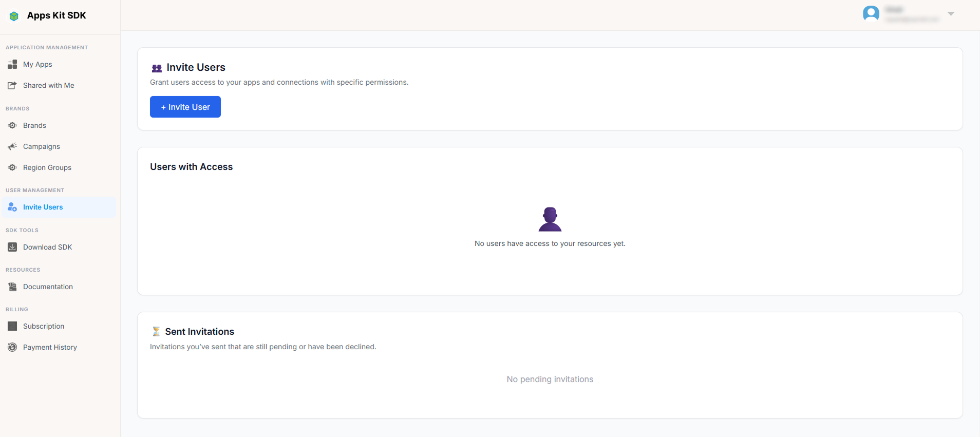Open the My Apps menu item
The width and height of the screenshot is (980, 437).
[59, 64]
